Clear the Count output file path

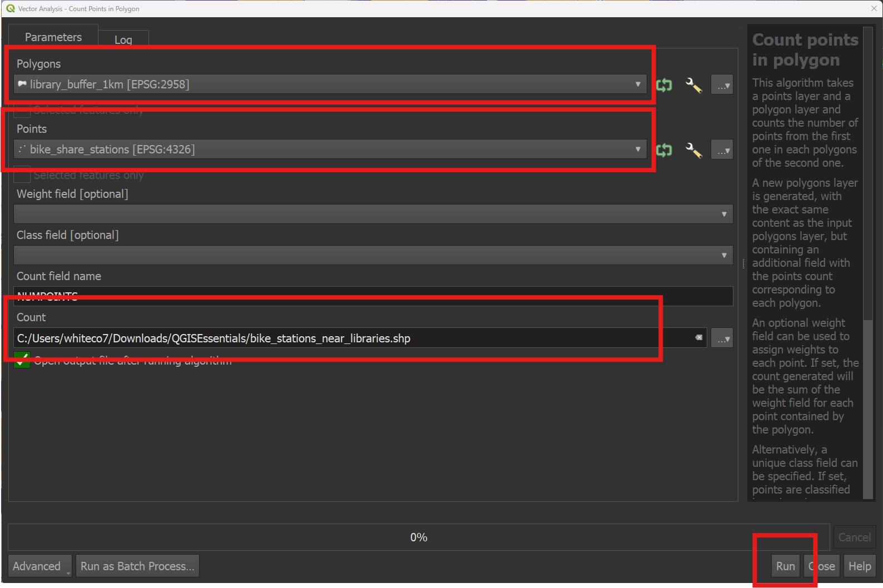click(x=699, y=337)
